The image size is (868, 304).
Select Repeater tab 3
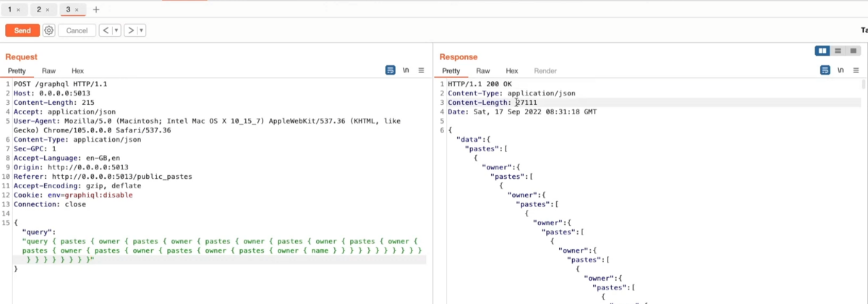[x=68, y=9]
